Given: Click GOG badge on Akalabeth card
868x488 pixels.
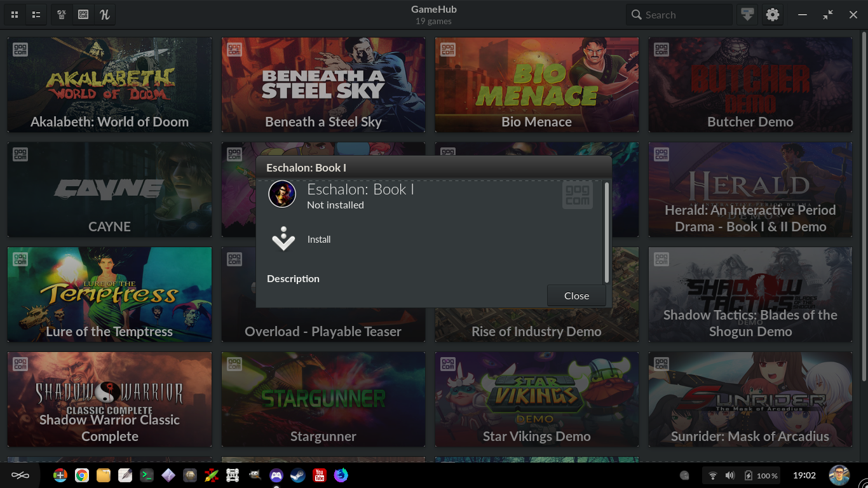Looking at the screenshot, I should tap(20, 49).
